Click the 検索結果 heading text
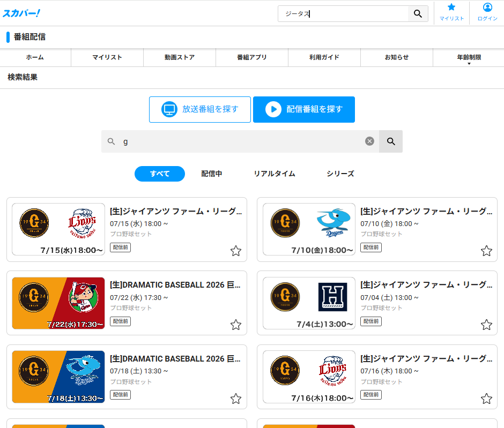This screenshot has height=428, width=504. coord(23,77)
